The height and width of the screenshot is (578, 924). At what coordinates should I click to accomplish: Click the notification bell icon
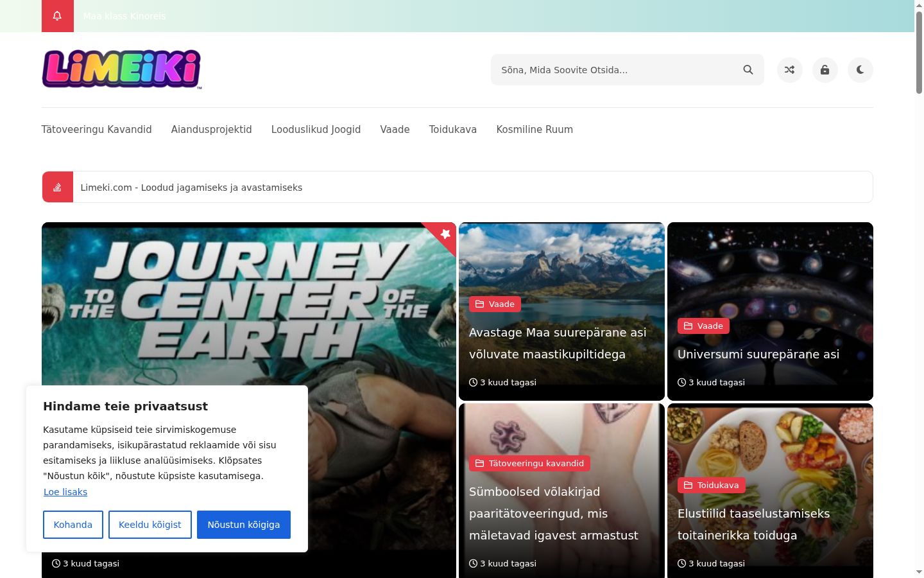coord(57,16)
